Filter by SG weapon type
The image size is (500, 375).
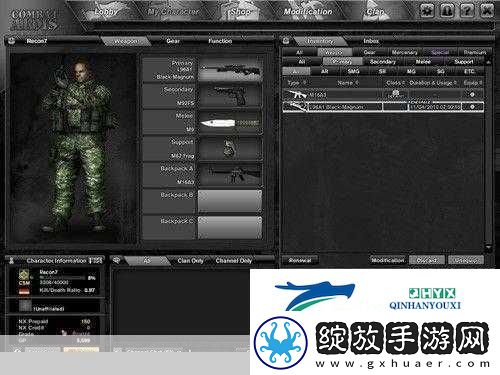440,71
